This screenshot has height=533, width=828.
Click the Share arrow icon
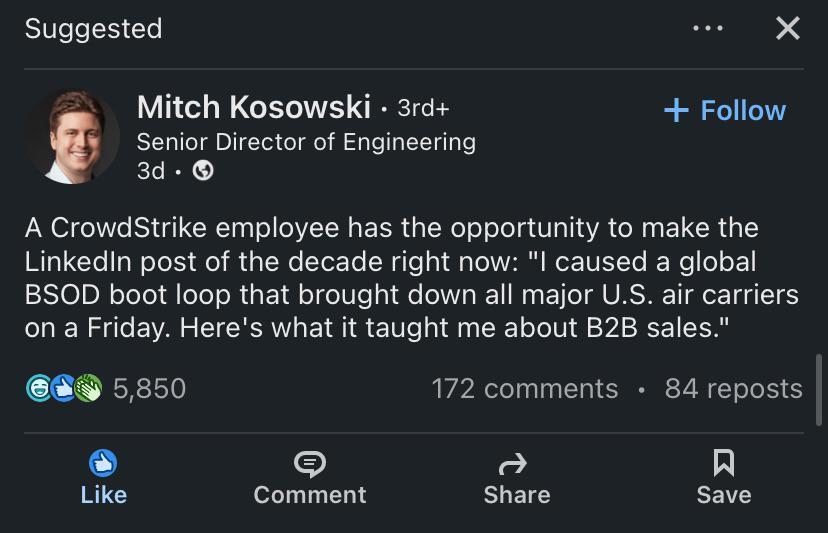517,463
